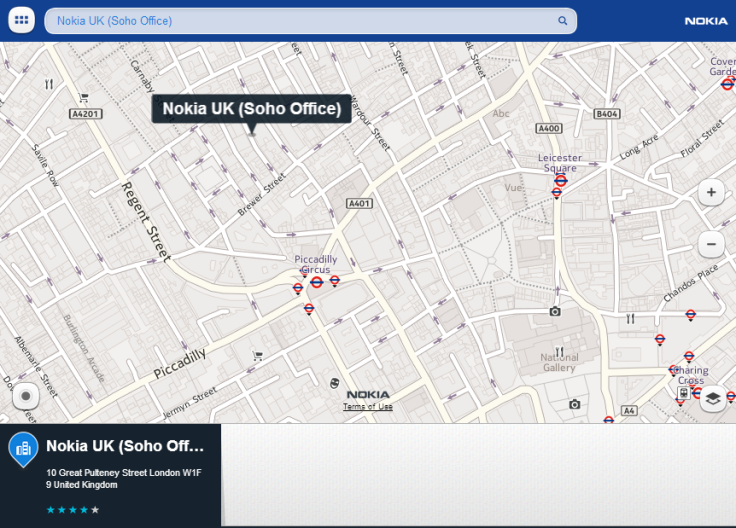
Task: Open the Nokia UK (Soho Off... place title
Action: click(x=125, y=446)
